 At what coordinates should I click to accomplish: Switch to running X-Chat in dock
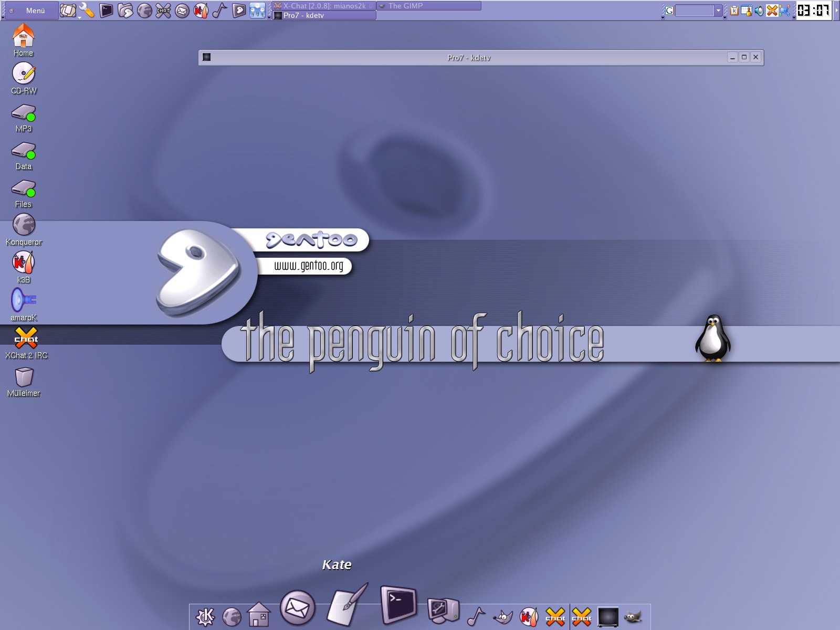(x=582, y=616)
